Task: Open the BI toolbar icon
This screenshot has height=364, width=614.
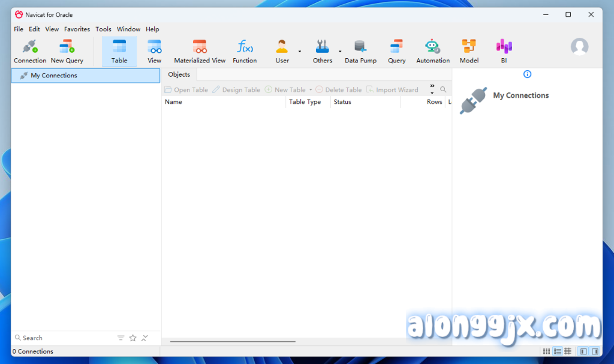Action: click(x=504, y=51)
